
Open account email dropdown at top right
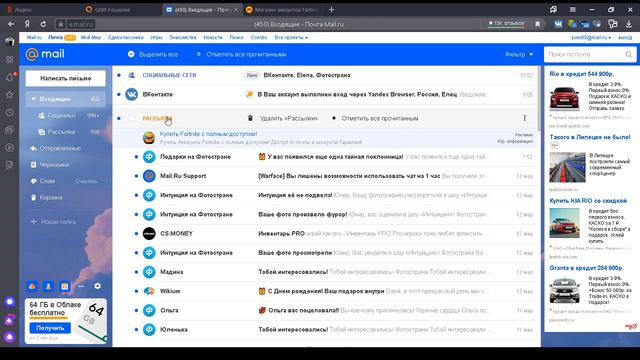point(591,37)
